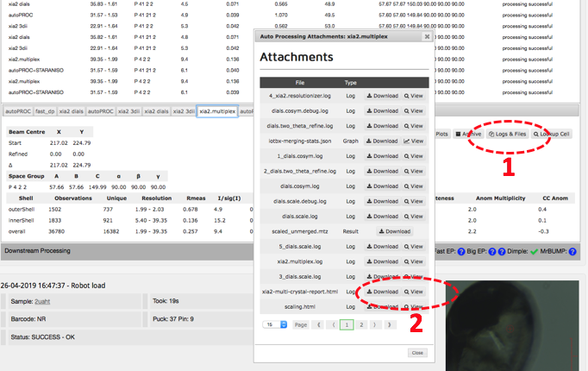
Task: Close the Auto Processing Attachments dialog via X
Action: (428, 37)
